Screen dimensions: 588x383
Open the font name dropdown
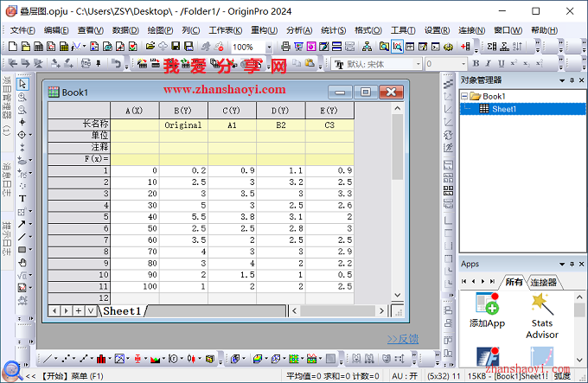coord(419,64)
